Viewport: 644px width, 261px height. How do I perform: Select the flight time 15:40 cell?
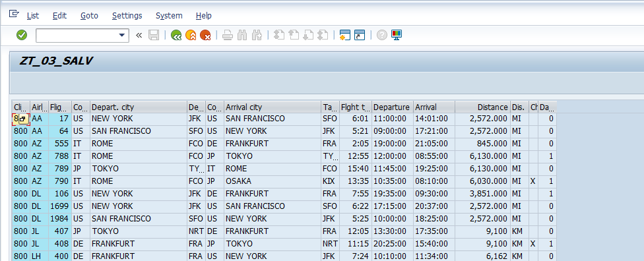(355, 169)
